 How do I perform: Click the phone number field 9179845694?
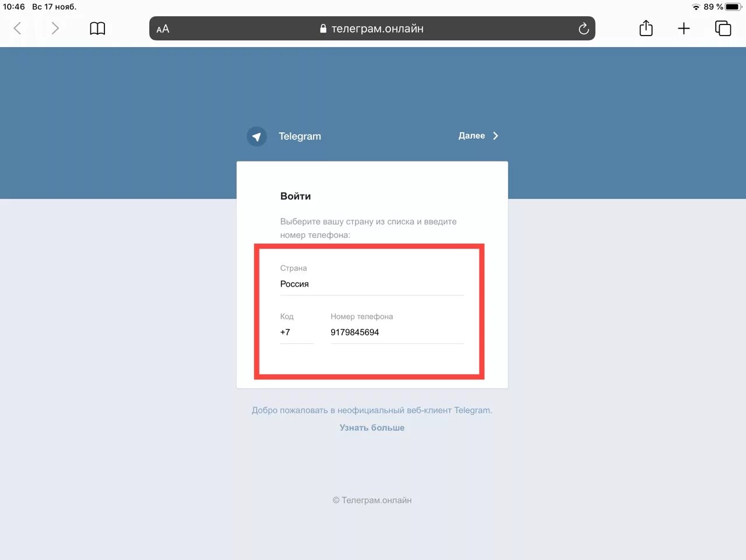tap(397, 332)
